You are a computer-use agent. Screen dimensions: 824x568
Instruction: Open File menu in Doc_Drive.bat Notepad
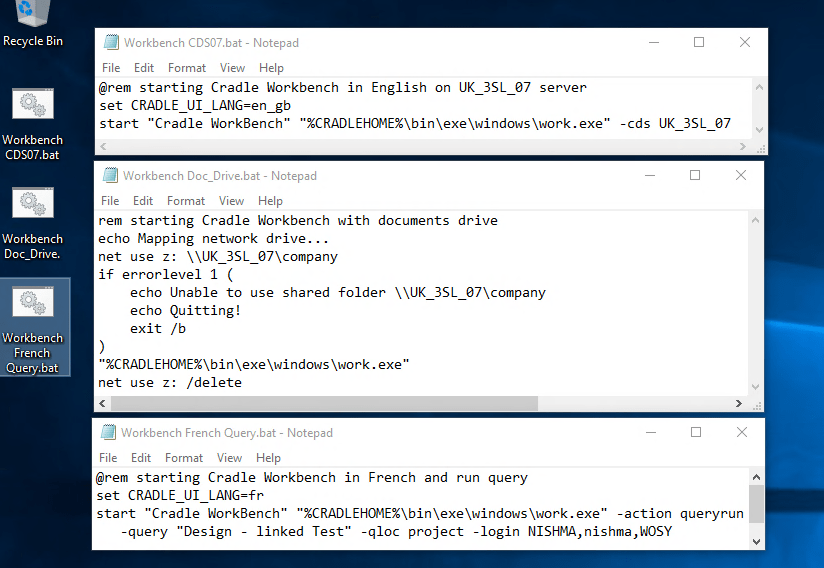tap(110, 201)
